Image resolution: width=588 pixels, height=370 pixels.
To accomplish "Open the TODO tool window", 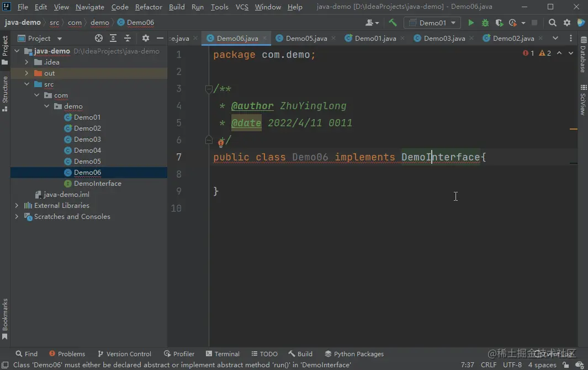I will [264, 354].
